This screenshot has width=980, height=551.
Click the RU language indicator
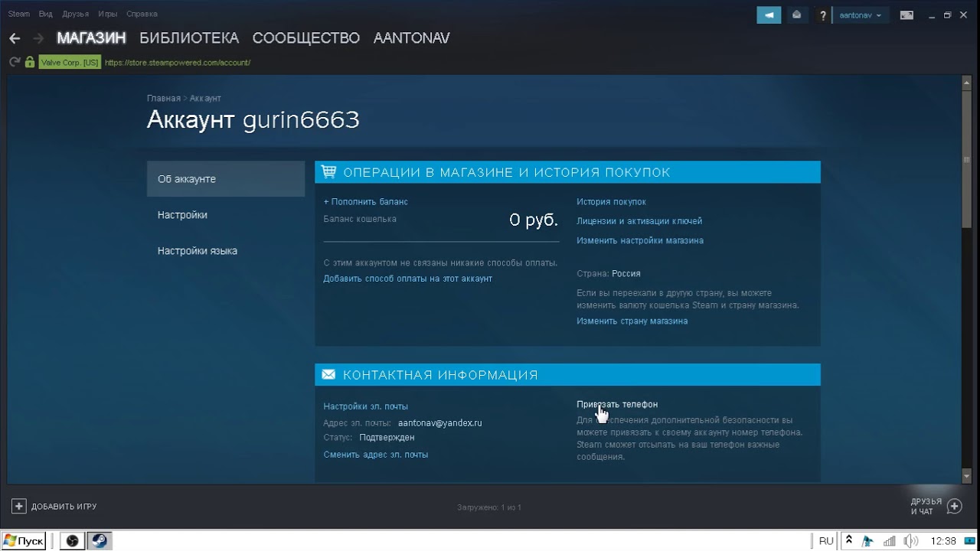(826, 541)
